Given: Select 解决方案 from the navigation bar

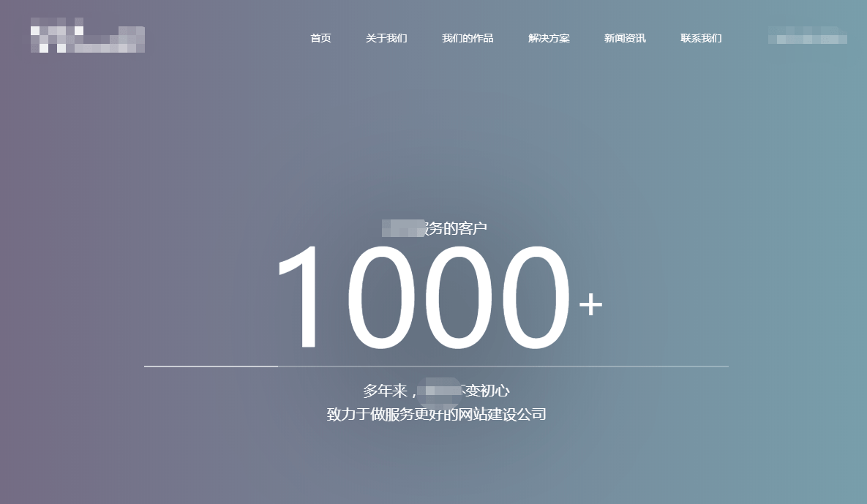Looking at the screenshot, I should 549,38.
